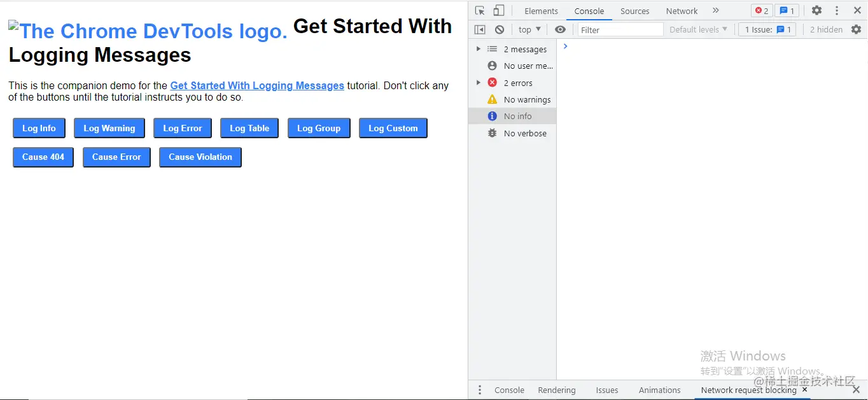This screenshot has width=868, height=400.
Task: Click the Log Info button
Action: tap(39, 128)
